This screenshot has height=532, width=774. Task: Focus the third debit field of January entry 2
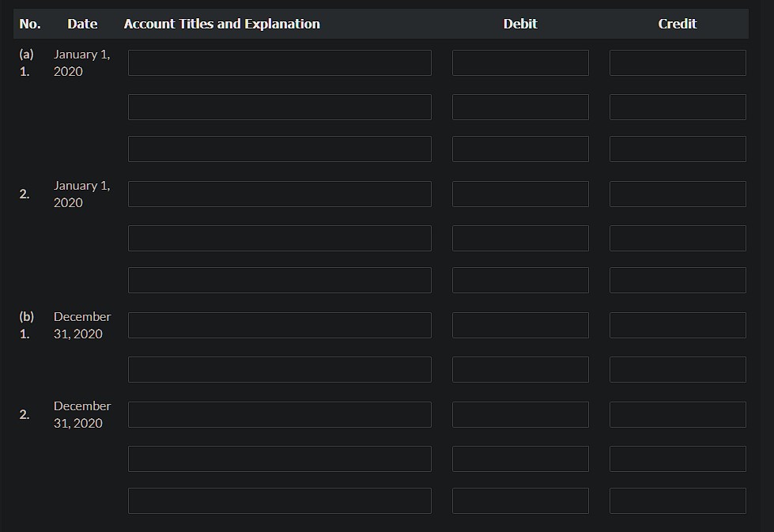(520, 281)
